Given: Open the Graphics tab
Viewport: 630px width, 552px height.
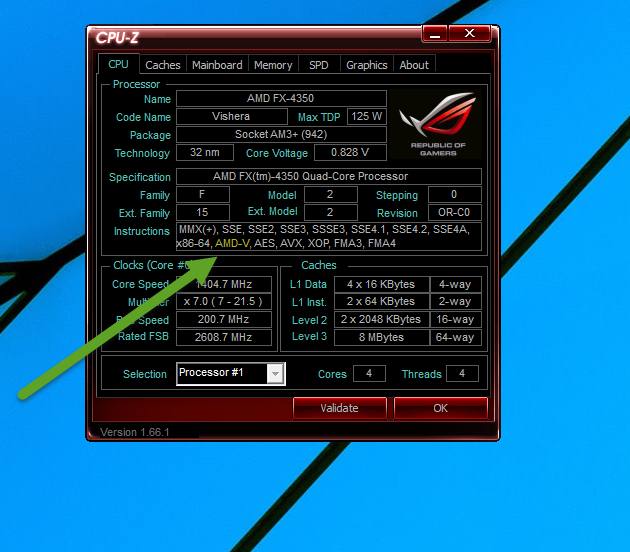Looking at the screenshot, I should (x=366, y=65).
